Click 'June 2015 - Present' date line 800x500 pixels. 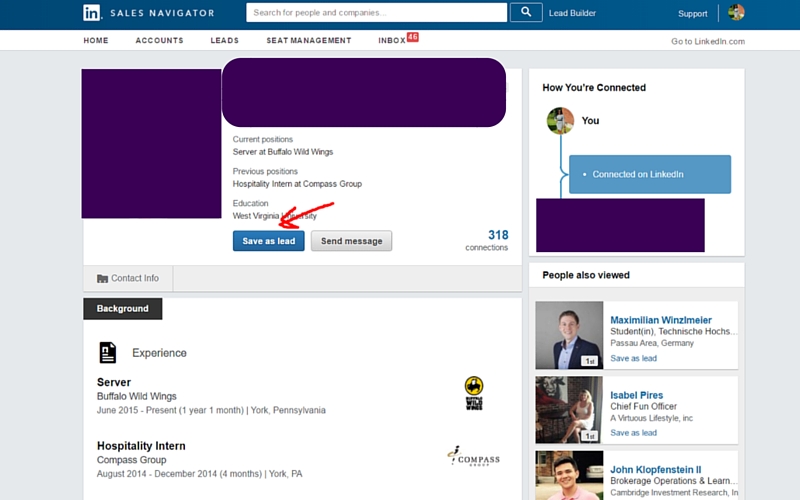[x=211, y=410]
